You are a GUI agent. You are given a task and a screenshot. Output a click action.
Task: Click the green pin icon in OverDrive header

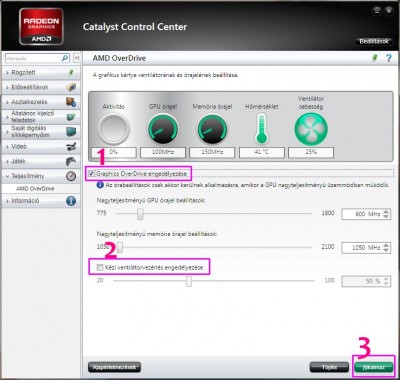375,58
